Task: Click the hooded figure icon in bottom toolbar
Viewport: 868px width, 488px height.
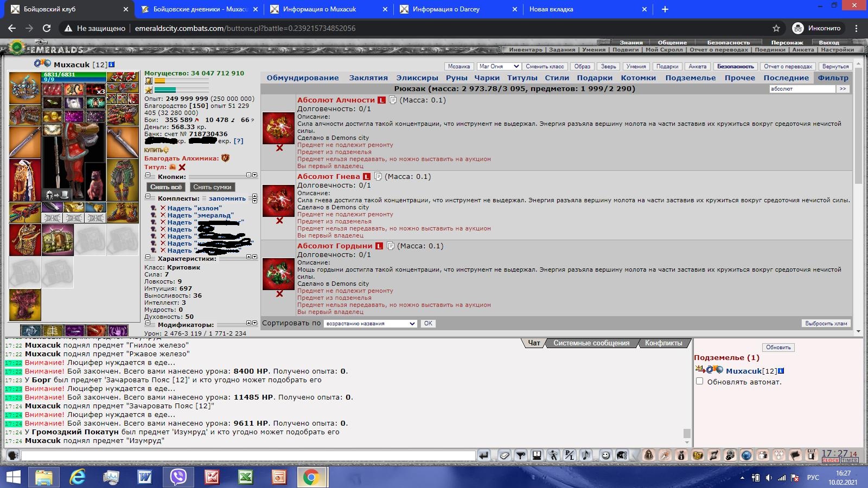Action: (649, 455)
